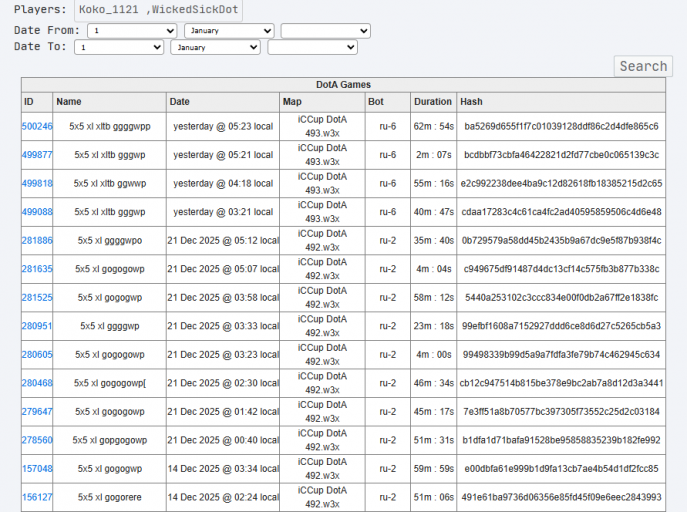The width and height of the screenshot is (687, 512).
Task: Open the Date From month dropdown
Action: click(229, 31)
